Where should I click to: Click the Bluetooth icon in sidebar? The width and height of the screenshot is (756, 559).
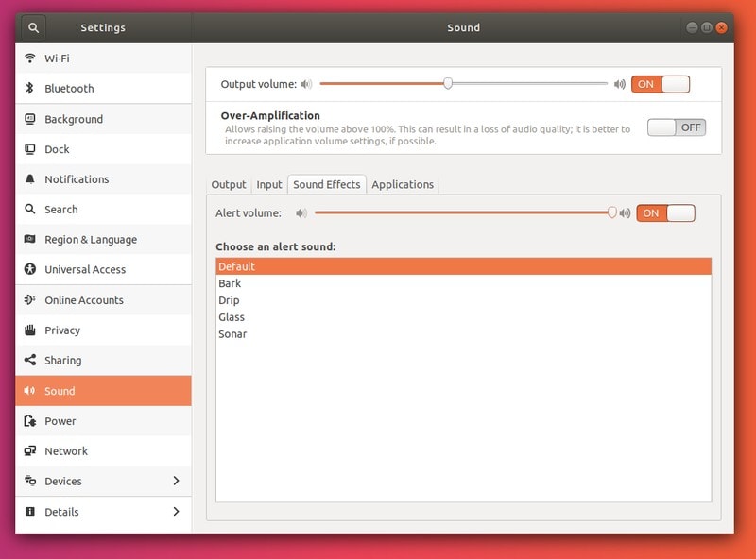[x=30, y=89]
